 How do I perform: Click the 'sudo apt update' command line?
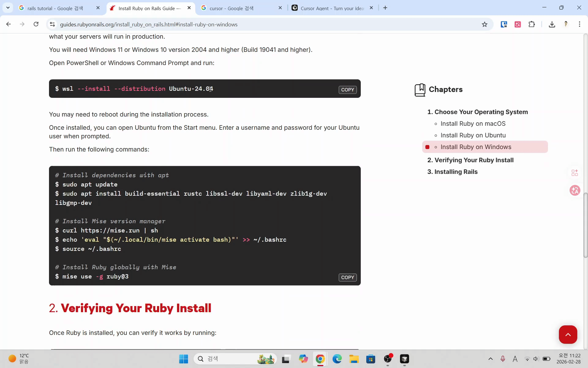(x=86, y=184)
